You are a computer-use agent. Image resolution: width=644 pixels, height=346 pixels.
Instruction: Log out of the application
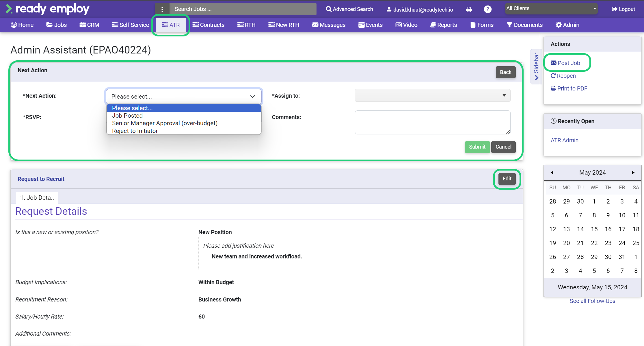(x=623, y=9)
